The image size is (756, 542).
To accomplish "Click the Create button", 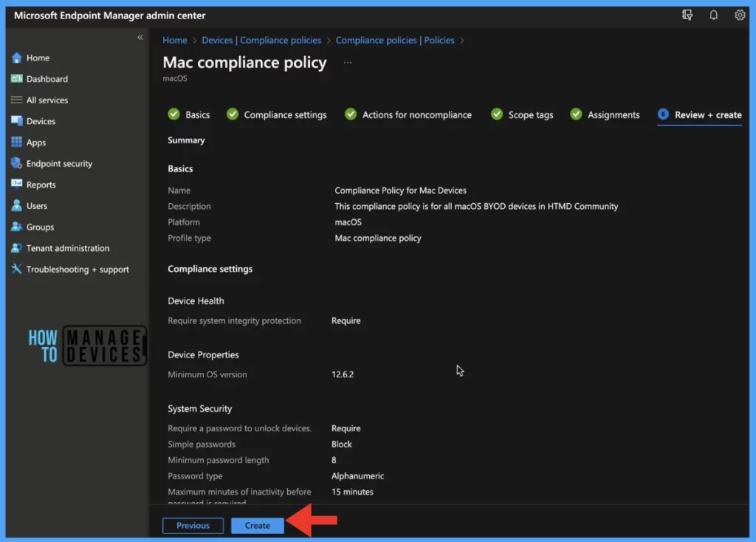I will tap(258, 526).
